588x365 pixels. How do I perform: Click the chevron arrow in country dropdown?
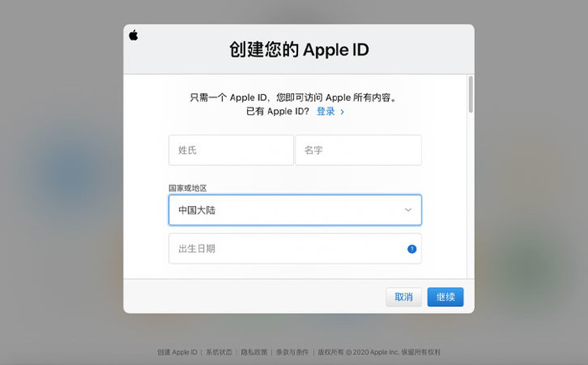[x=408, y=210]
